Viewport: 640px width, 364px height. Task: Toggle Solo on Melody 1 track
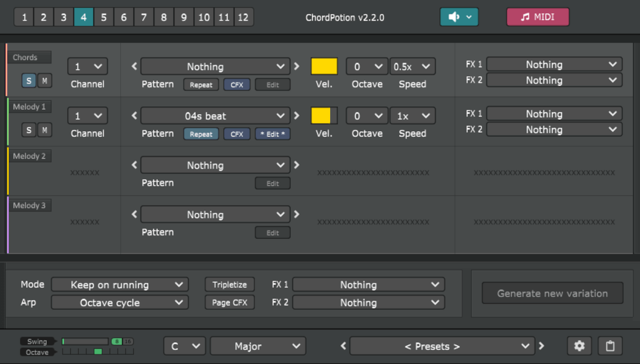(29, 130)
